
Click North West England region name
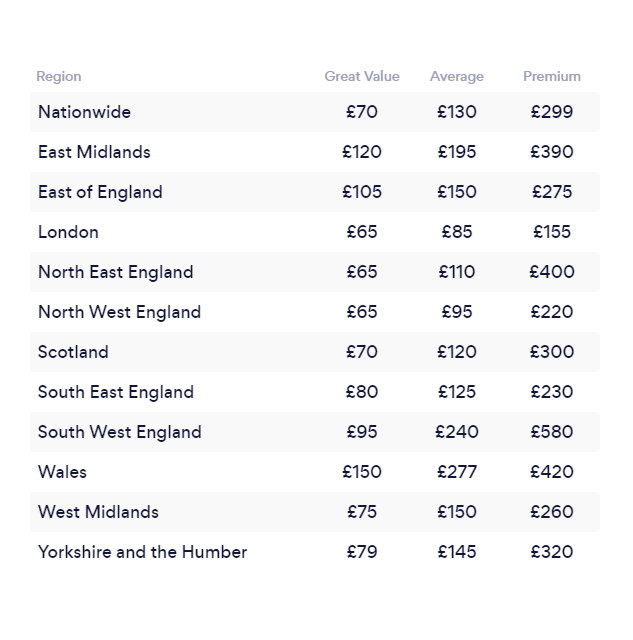tap(120, 312)
